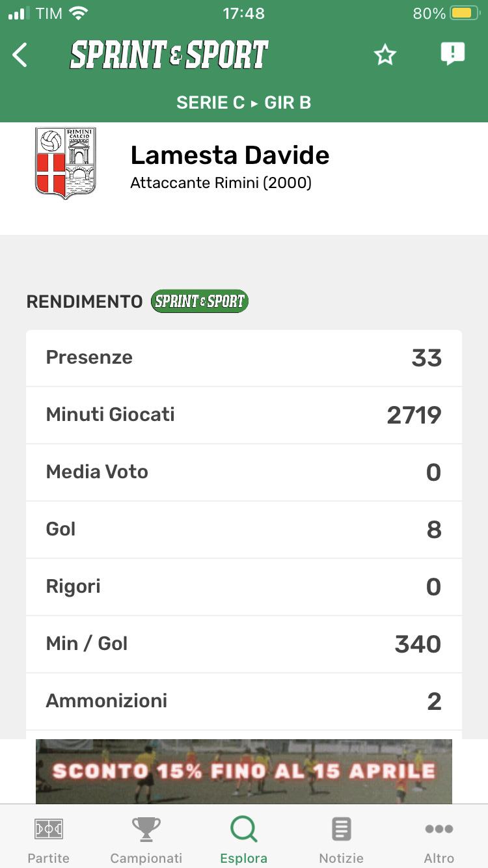Tap the Lamesta Davide player name
488x868 pixels.
pos(230,156)
